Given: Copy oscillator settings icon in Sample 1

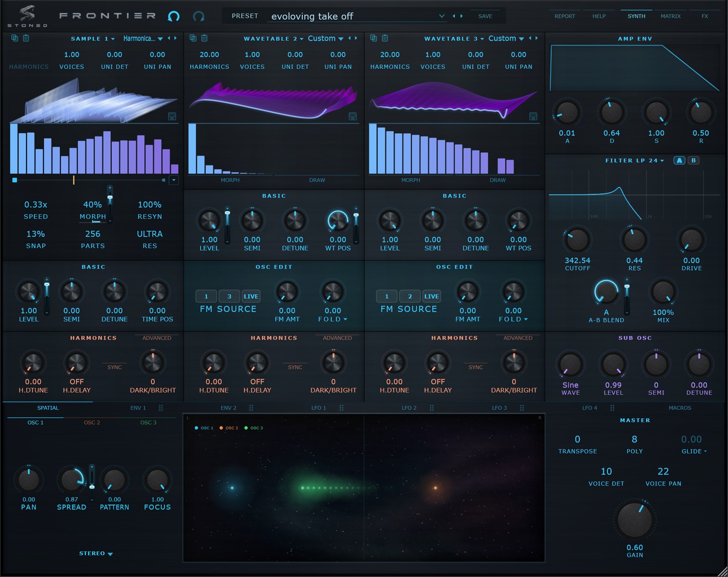Looking at the screenshot, I should [15, 38].
